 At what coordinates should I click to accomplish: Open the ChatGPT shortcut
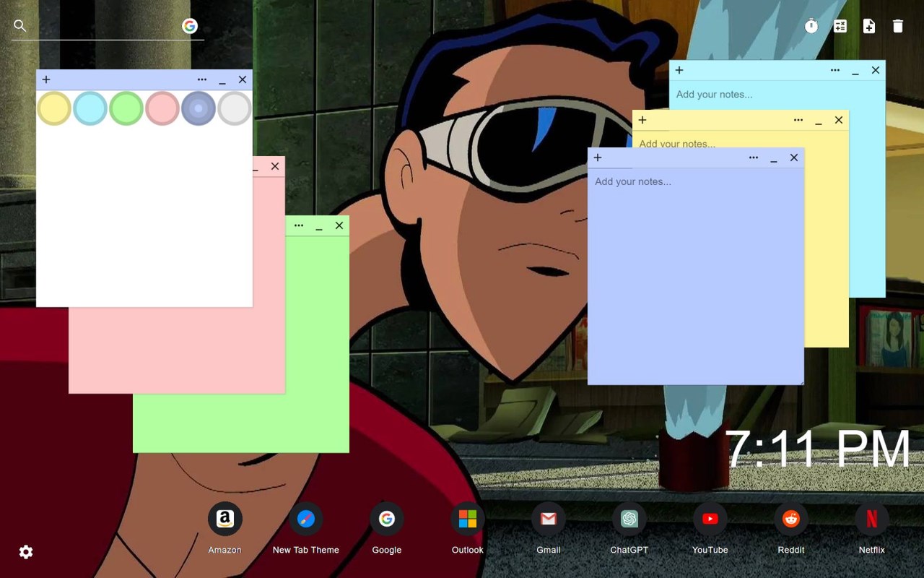[629, 519]
